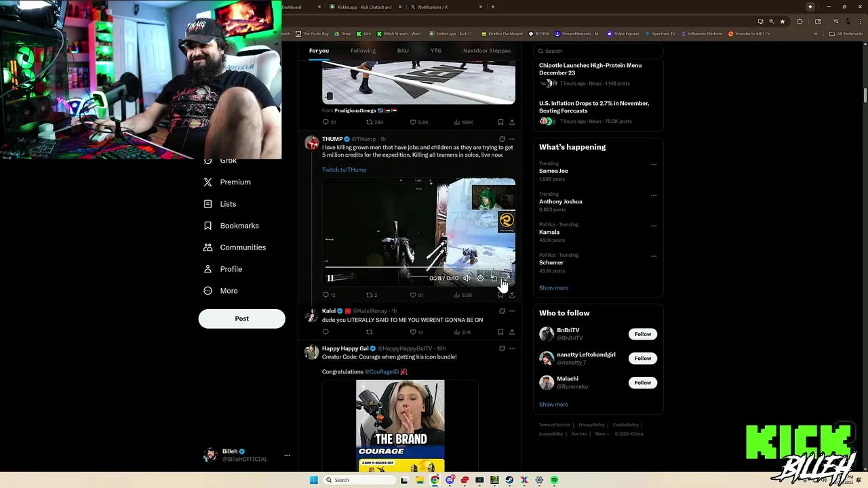Open the Terms of Service link

pyautogui.click(x=555, y=425)
